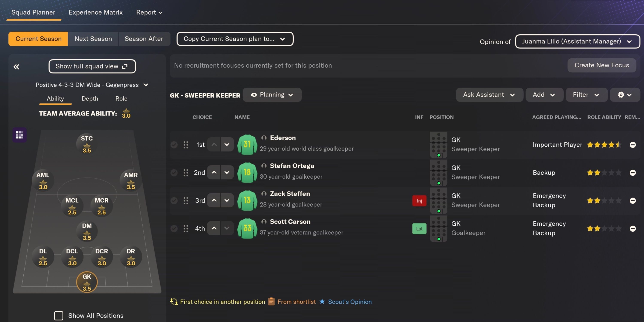Screen dimensions: 644x322
Task: Adjust Ederson's role ability star rating
Action: pyautogui.click(x=604, y=144)
